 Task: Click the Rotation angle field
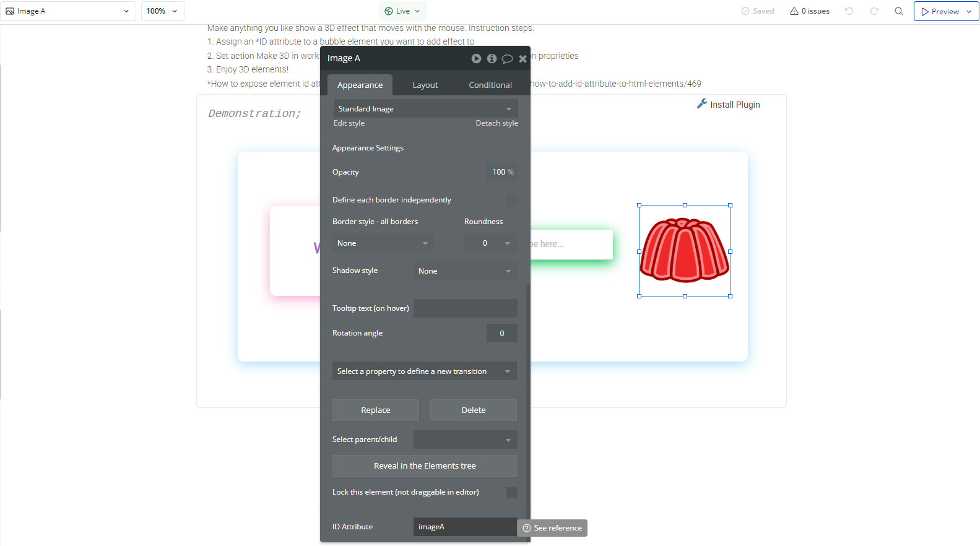tap(502, 333)
